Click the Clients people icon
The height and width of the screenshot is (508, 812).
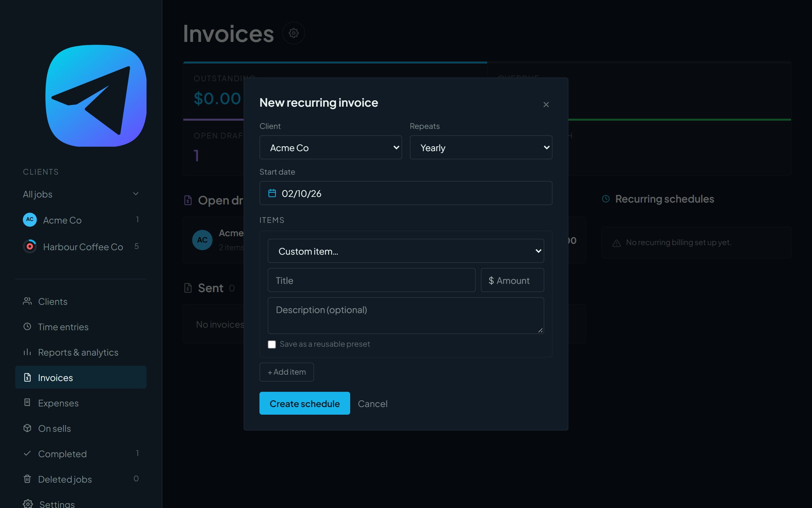click(x=27, y=301)
